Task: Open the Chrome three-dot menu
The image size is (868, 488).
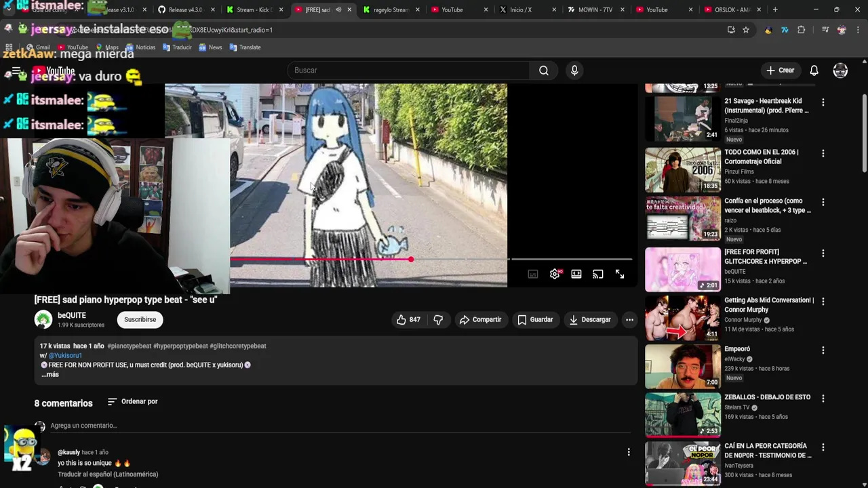Action: pos(858,30)
